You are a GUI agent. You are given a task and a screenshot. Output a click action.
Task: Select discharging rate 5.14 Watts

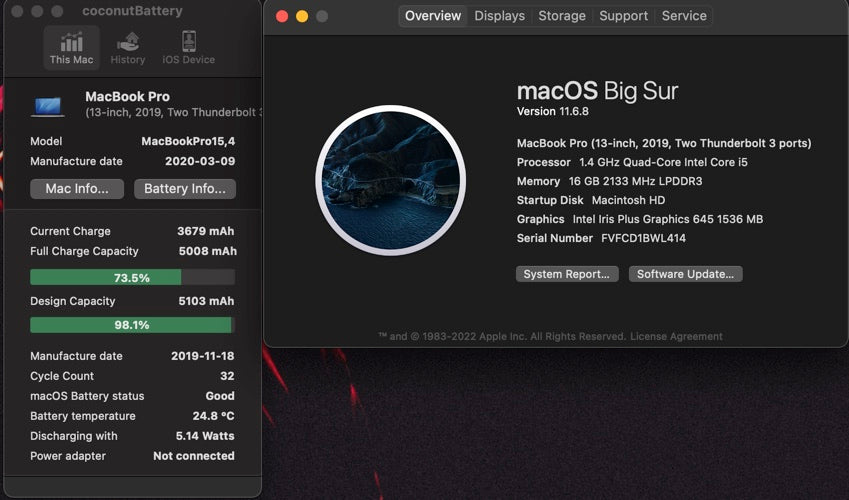click(205, 436)
